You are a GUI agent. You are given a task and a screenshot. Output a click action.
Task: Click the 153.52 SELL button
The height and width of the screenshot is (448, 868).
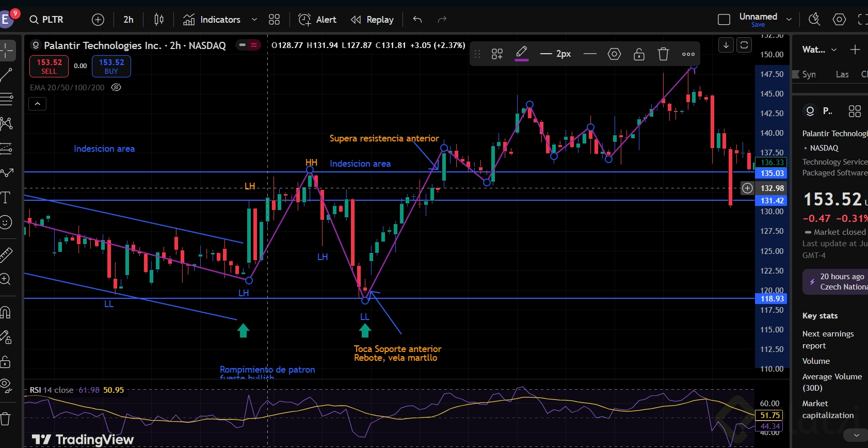49,66
